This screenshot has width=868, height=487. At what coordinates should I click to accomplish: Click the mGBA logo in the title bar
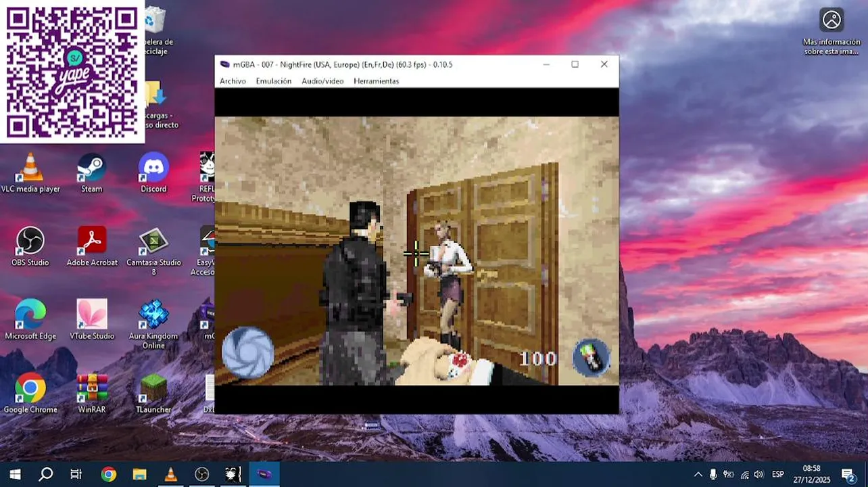(x=225, y=64)
